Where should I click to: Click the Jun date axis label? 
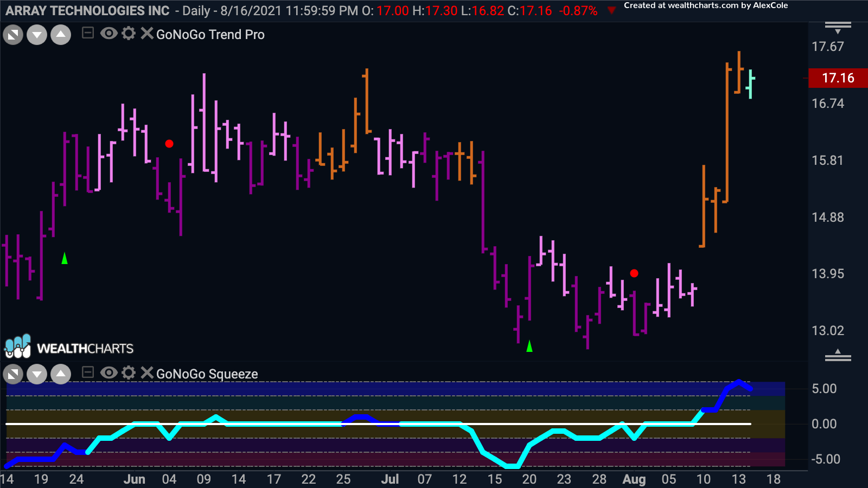point(135,479)
